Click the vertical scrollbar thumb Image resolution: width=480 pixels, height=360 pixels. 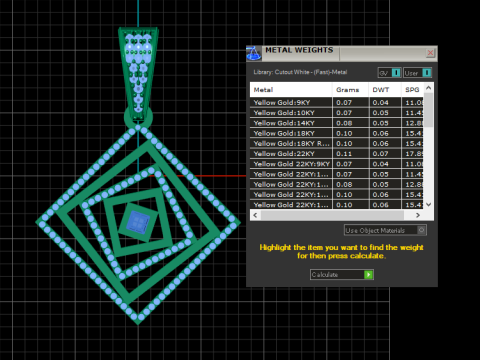[429, 110]
